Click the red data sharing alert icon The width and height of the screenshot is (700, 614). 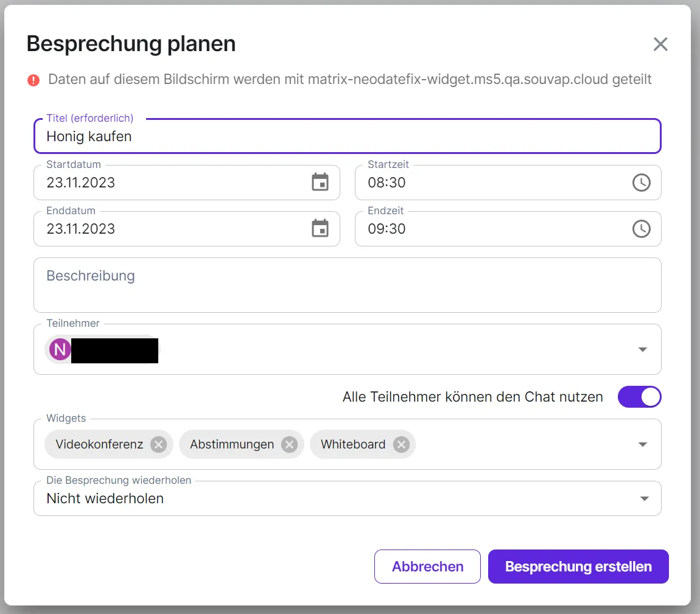33,80
